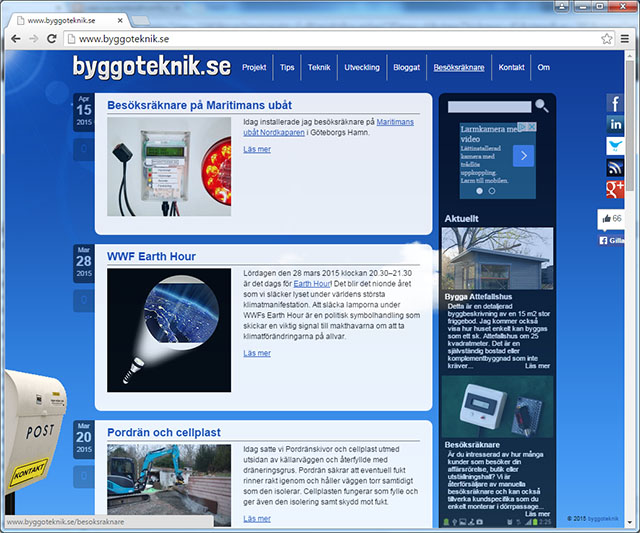Screen dimensions: 640x533
Task: Open the Utveckling menu item
Action: click(362, 67)
